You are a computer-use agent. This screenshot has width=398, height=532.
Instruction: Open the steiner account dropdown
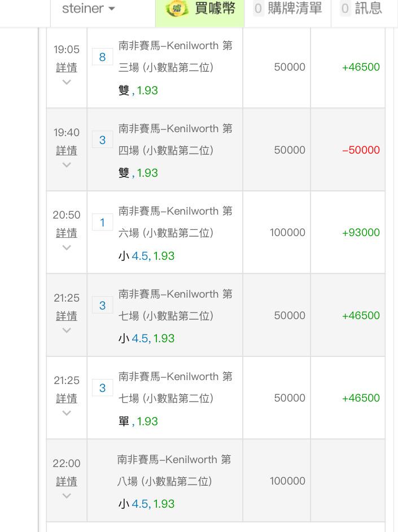point(89,8)
